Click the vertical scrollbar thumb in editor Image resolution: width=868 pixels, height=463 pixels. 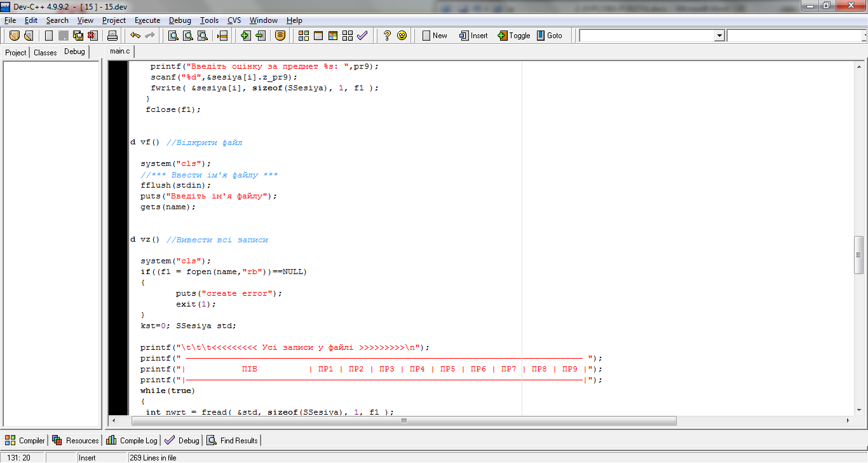point(858,254)
